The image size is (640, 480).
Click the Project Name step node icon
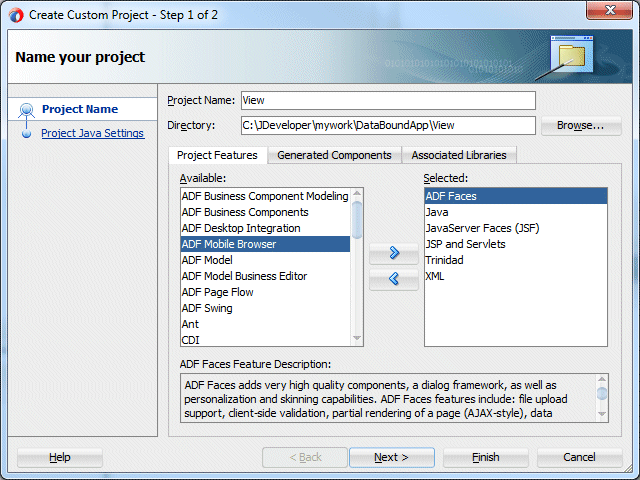click(27, 109)
